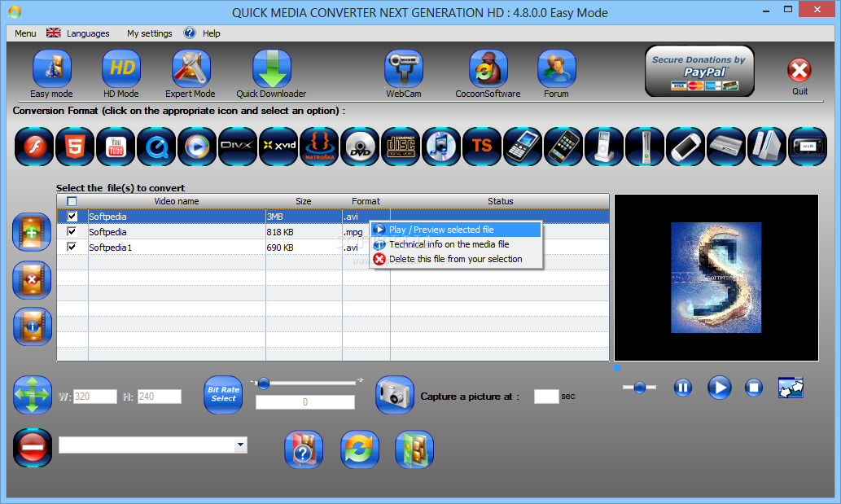Select the PSP conversion format
841x504 pixels.
pyautogui.click(x=686, y=147)
